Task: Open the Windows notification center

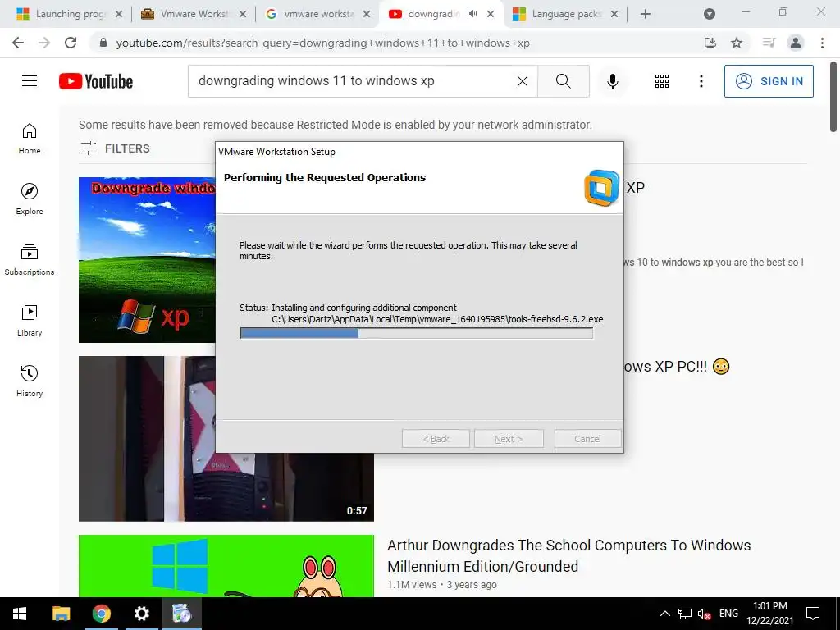Action: [x=813, y=614]
